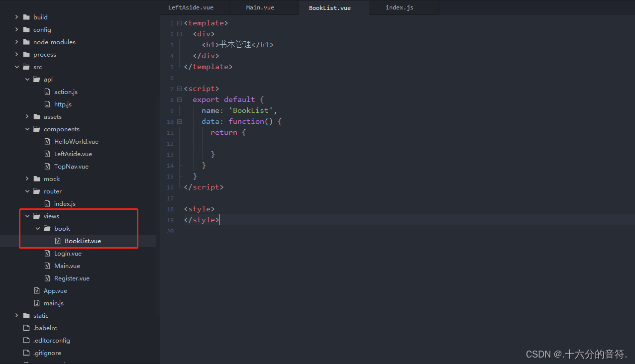Click line number 18 in the gutter
Image resolution: width=635 pixels, height=364 pixels.
point(171,209)
